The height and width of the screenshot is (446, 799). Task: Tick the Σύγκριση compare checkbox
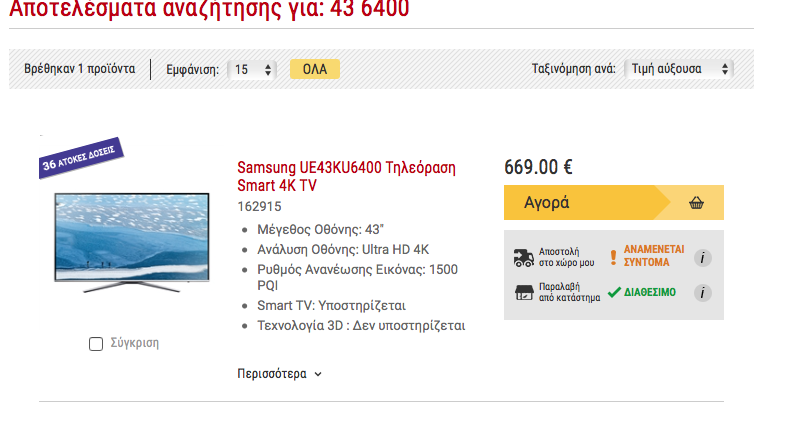click(96, 344)
